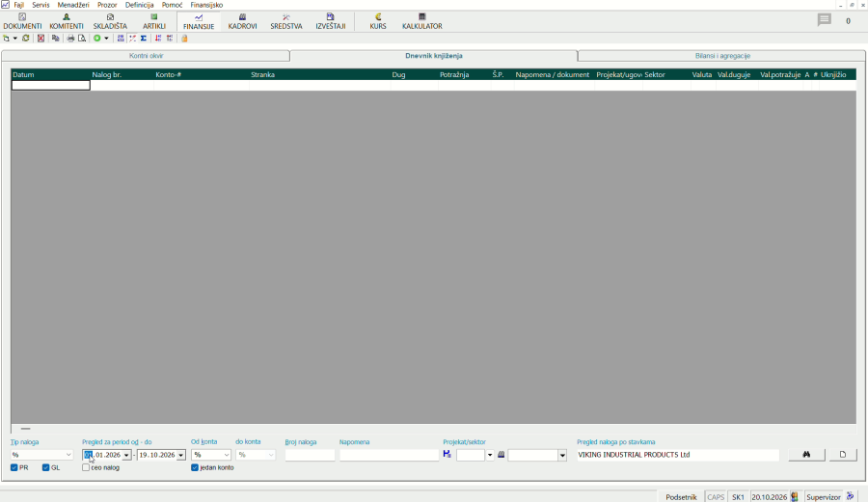This screenshot has height=502, width=868.
Task: Click the red delete icon in toolbar
Action: pos(41,39)
